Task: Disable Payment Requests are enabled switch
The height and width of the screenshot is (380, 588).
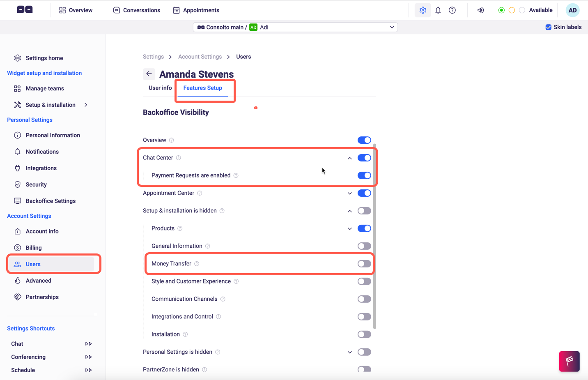Action: 364,175
